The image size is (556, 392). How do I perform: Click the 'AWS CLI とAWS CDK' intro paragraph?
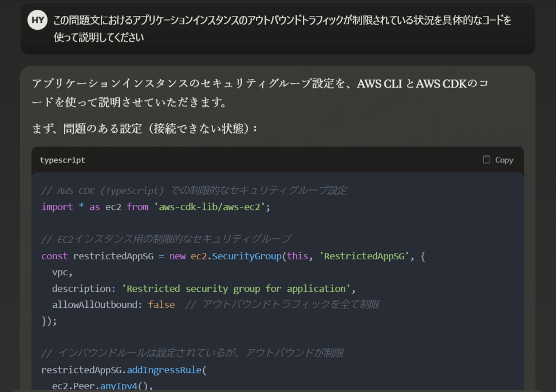260,93
